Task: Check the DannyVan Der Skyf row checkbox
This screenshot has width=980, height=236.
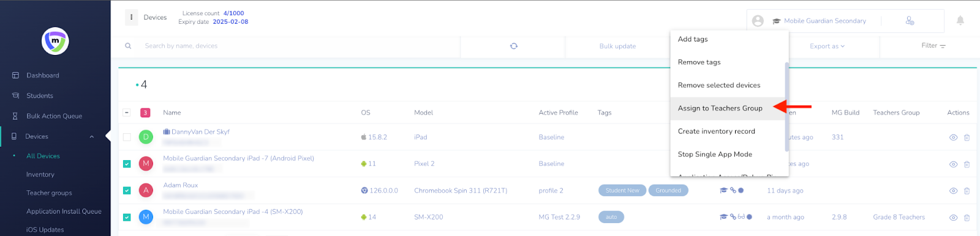Action: [127, 137]
